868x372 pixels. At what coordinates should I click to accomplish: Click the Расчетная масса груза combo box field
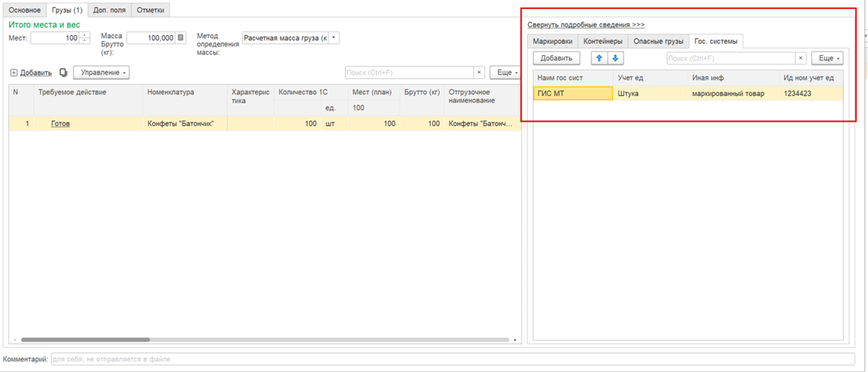pyautogui.click(x=286, y=38)
